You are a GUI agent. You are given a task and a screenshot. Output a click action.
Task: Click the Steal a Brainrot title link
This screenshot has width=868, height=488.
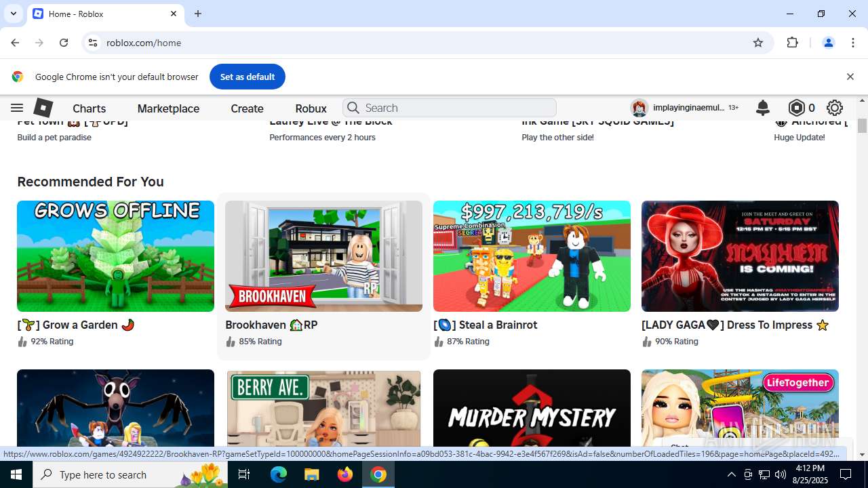pos(485,325)
